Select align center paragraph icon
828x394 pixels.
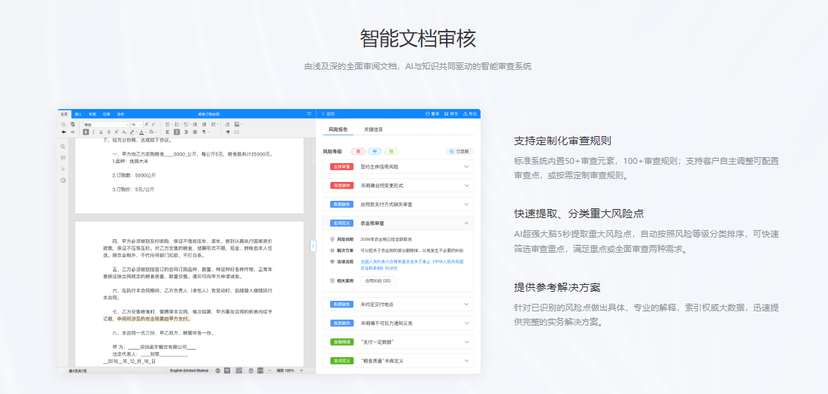point(177,132)
